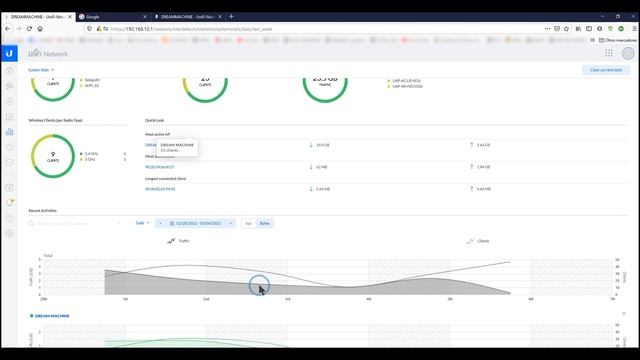
Task: Open the apps grid icon in the header
Action: point(609,53)
